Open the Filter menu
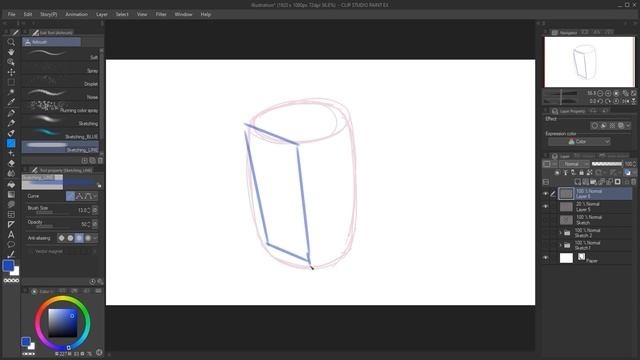This screenshot has height=360, width=640. click(x=161, y=14)
